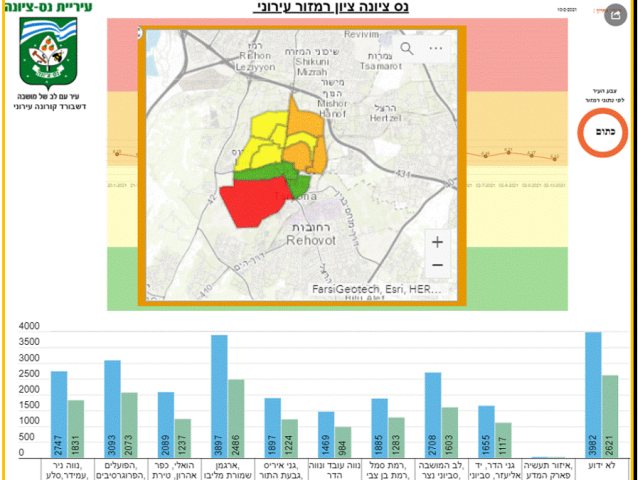Click the green bar showing 984
The height and width of the screenshot is (480, 640).
pyautogui.click(x=342, y=442)
